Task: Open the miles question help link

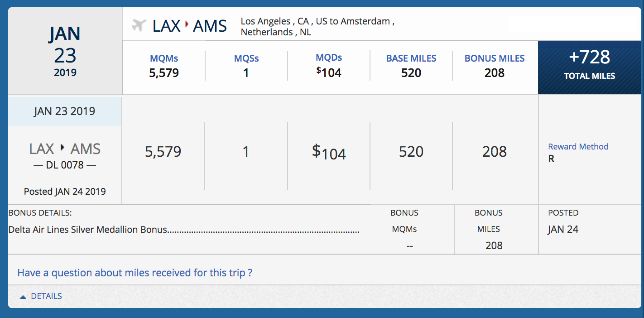Action: point(135,273)
